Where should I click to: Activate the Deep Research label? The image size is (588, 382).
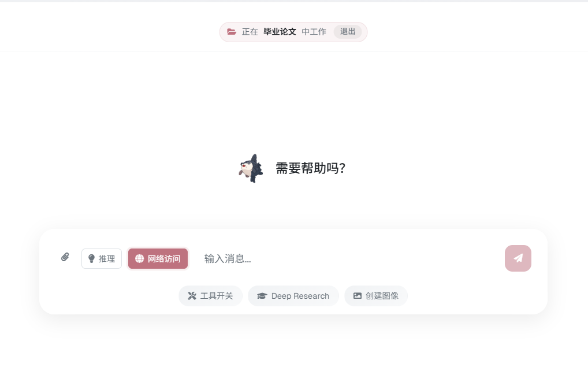(x=300, y=296)
